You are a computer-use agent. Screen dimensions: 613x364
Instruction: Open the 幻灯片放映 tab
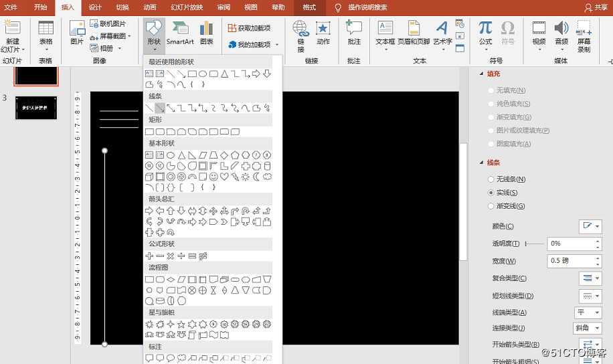click(x=187, y=7)
